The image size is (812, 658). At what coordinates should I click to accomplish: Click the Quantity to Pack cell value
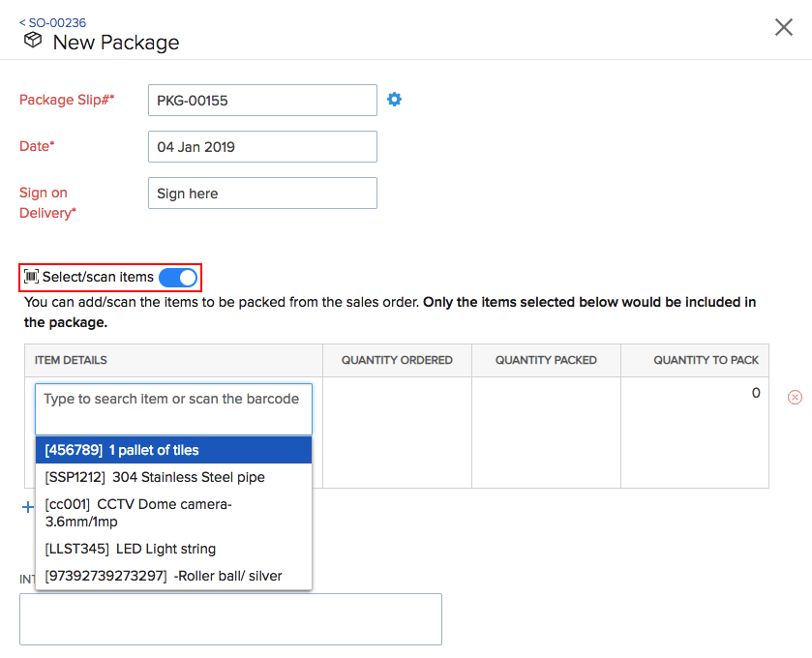click(755, 394)
